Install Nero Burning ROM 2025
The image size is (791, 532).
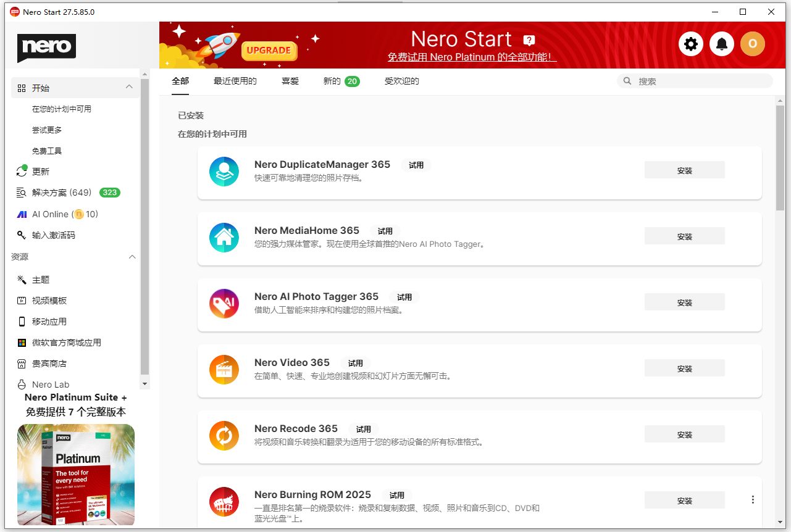(685, 501)
